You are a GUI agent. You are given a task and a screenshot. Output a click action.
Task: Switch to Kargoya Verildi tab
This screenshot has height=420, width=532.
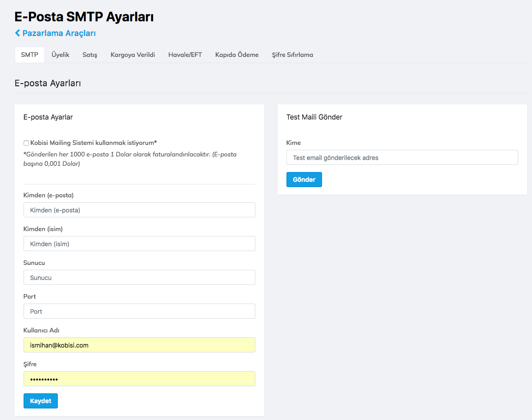coord(133,55)
